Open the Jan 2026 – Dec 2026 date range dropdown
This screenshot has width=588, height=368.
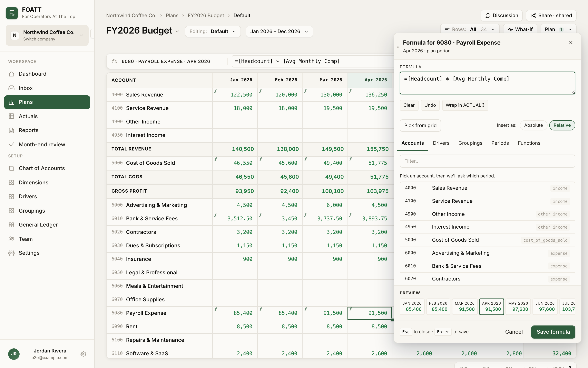tap(279, 31)
